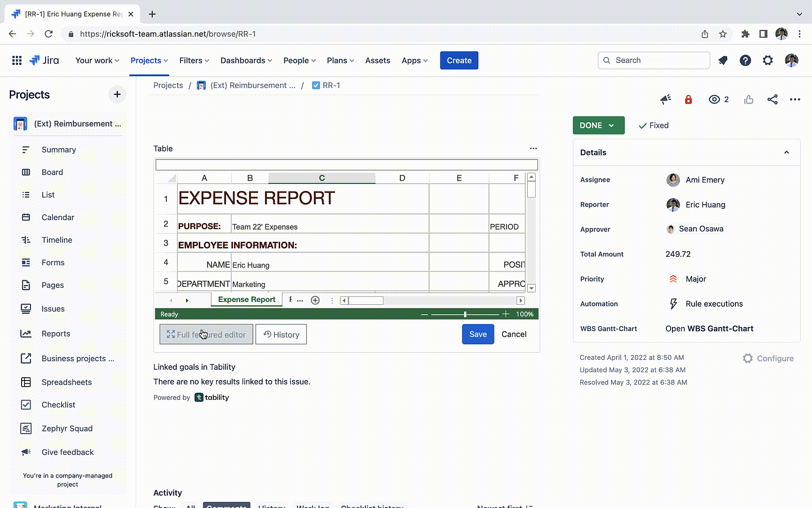Click Configure gear link
The height and width of the screenshot is (508, 812).
click(768, 358)
